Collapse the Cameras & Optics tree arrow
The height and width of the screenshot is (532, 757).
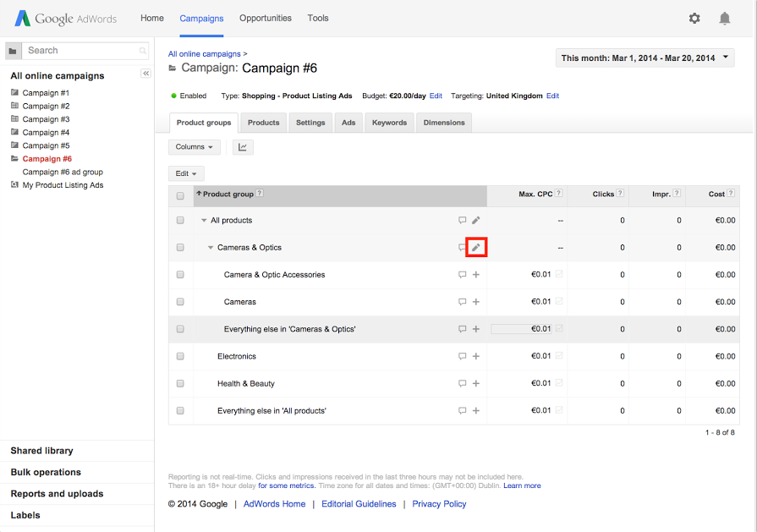coord(211,248)
